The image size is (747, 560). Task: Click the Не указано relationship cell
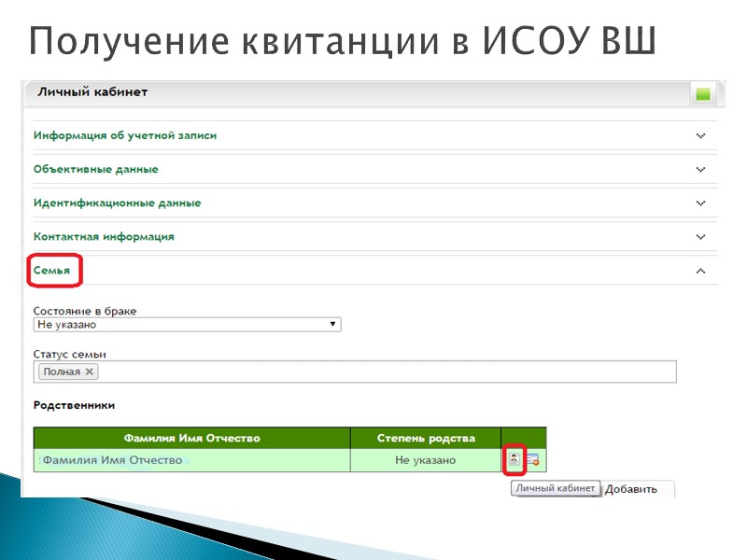[426, 460]
